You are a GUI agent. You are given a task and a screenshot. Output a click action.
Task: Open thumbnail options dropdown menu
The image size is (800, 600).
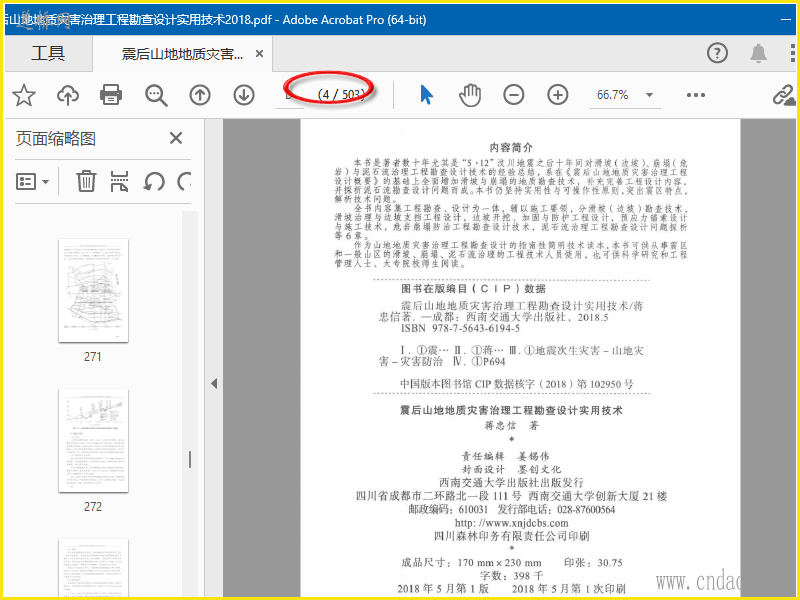[32, 181]
